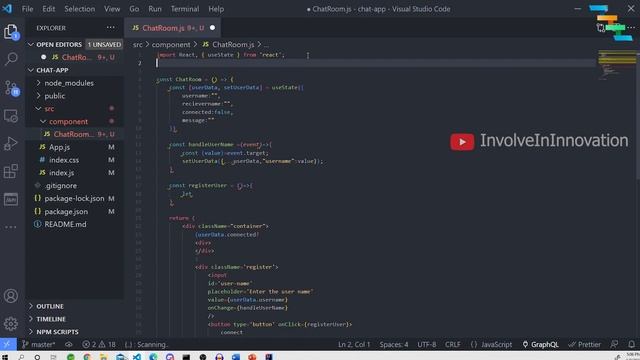Image resolution: width=640 pixels, height=360 pixels.
Task: Click the remote window indicator in status bar
Action: [8, 344]
